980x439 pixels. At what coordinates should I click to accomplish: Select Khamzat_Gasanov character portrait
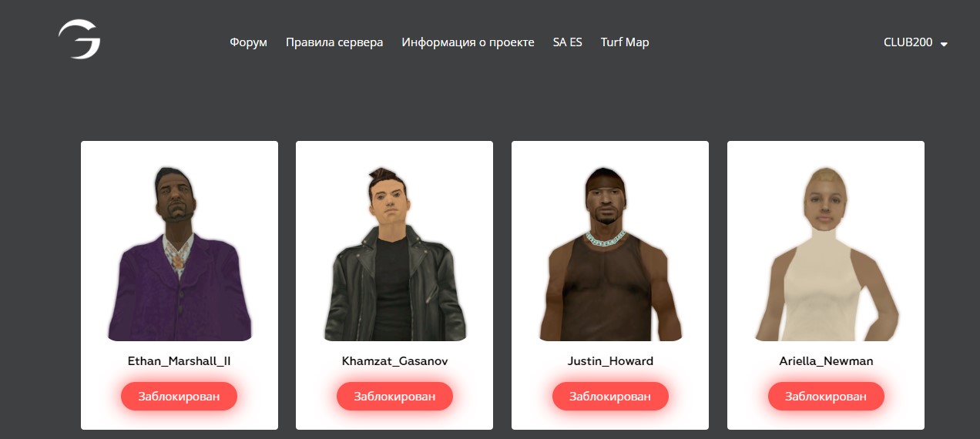point(394,253)
